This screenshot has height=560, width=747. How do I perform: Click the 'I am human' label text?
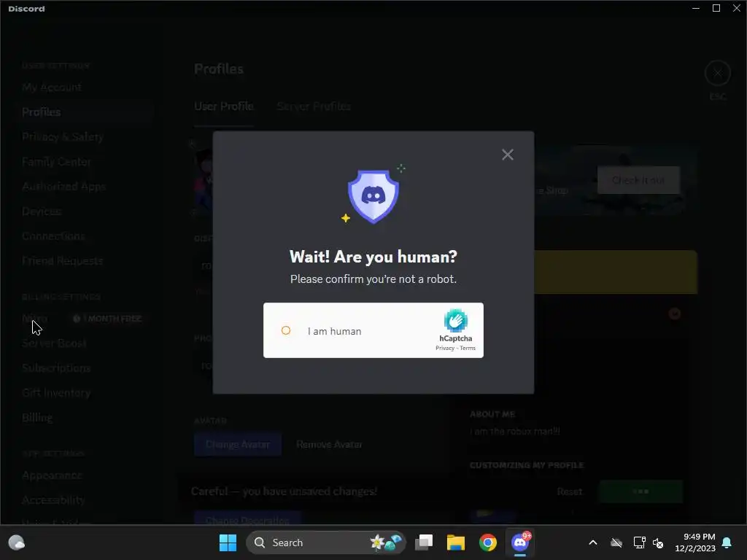(x=334, y=331)
